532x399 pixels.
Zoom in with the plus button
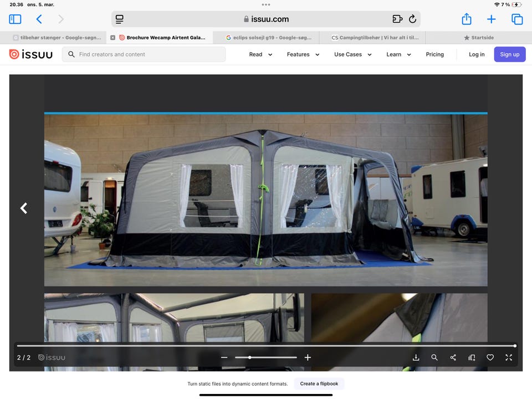pyautogui.click(x=308, y=357)
